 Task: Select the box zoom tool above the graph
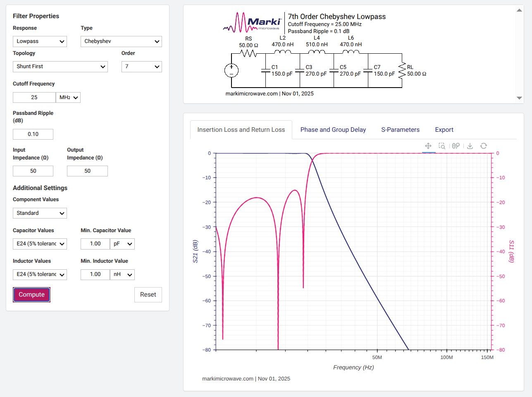tap(442, 146)
